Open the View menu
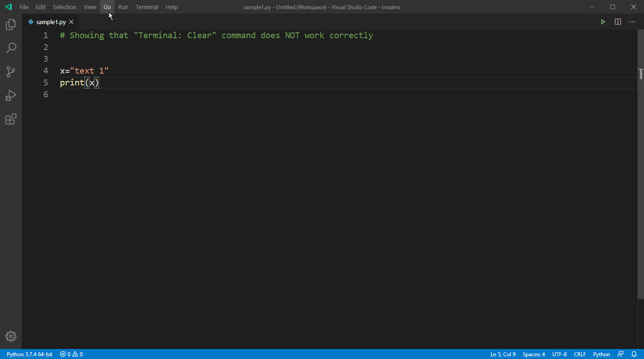Screen dimensions: 644x359 90,7
